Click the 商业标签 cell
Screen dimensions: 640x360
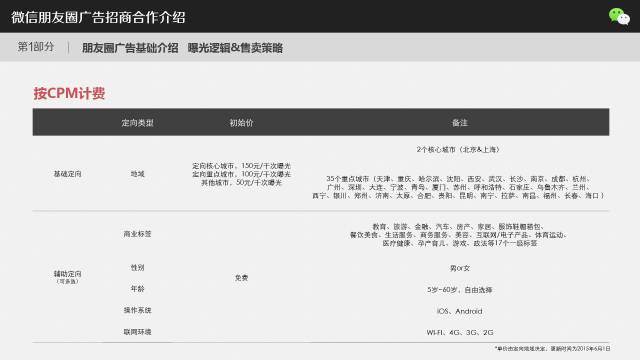(x=138, y=234)
